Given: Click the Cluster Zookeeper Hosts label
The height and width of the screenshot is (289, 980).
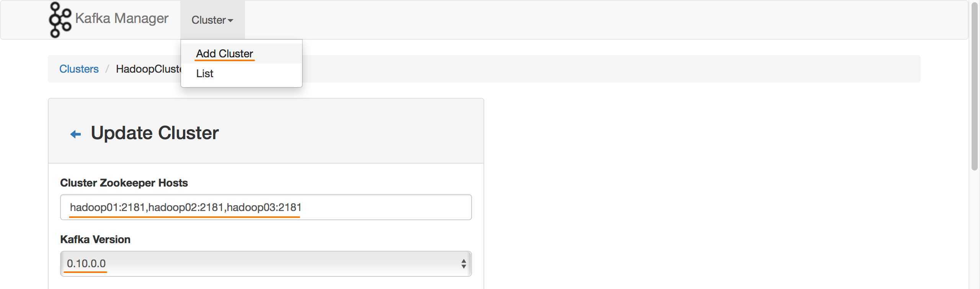Looking at the screenshot, I should click(124, 183).
